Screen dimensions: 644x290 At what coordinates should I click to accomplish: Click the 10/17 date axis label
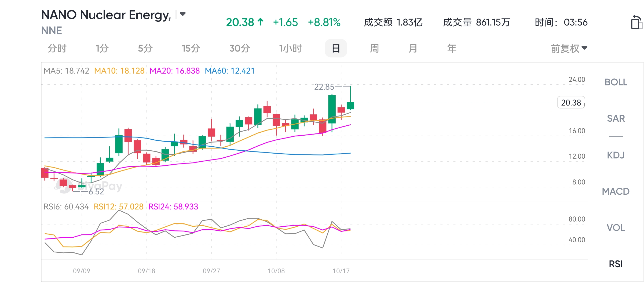(341, 271)
